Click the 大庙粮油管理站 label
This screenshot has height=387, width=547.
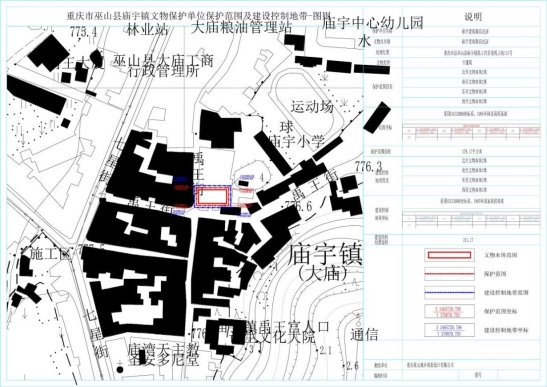[x=241, y=27]
